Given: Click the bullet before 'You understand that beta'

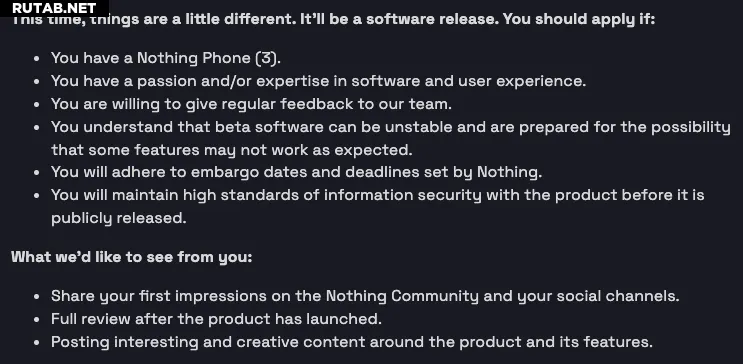Looking at the screenshot, I should [x=37, y=127].
